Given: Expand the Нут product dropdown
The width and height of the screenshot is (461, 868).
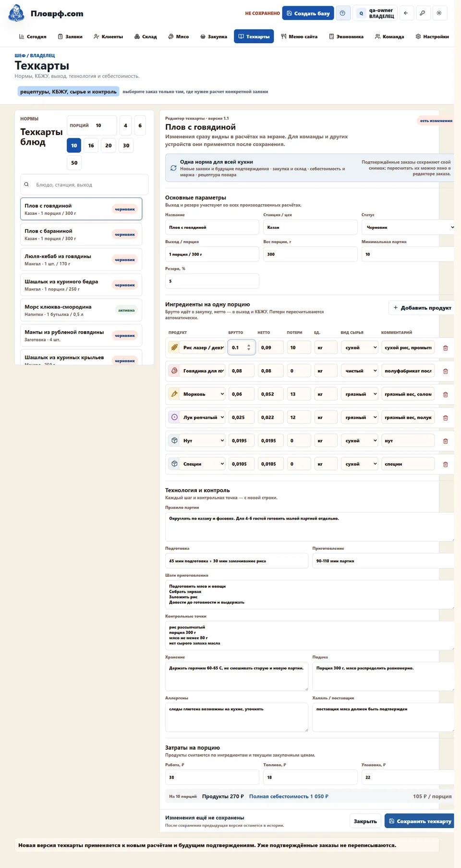Looking at the screenshot, I should [x=203, y=441].
